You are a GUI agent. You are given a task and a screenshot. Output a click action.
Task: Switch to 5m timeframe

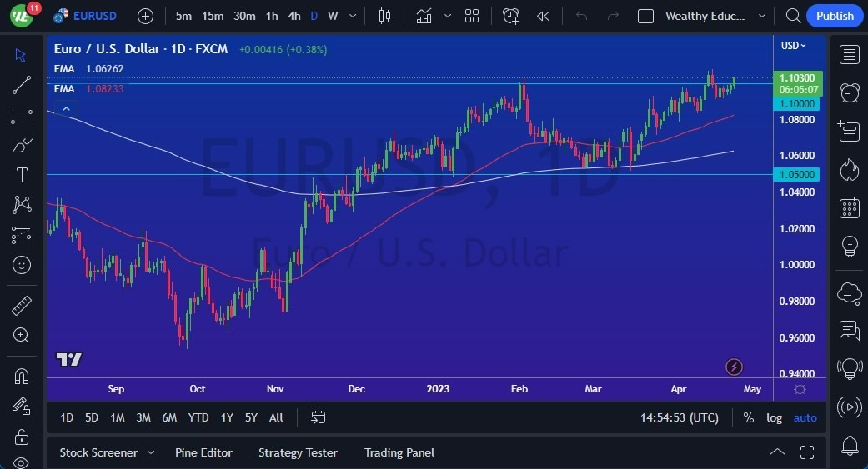pyautogui.click(x=183, y=16)
